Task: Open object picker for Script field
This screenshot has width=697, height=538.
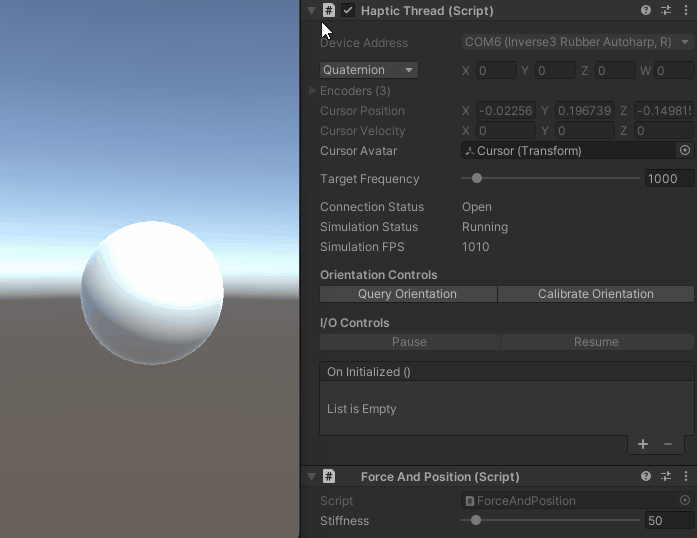Action: coord(685,500)
